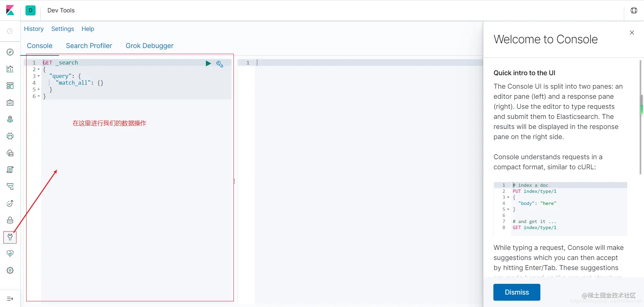Click "# index a doc" comment in example
The image size is (644, 307).
pyautogui.click(x=530, y=185)
